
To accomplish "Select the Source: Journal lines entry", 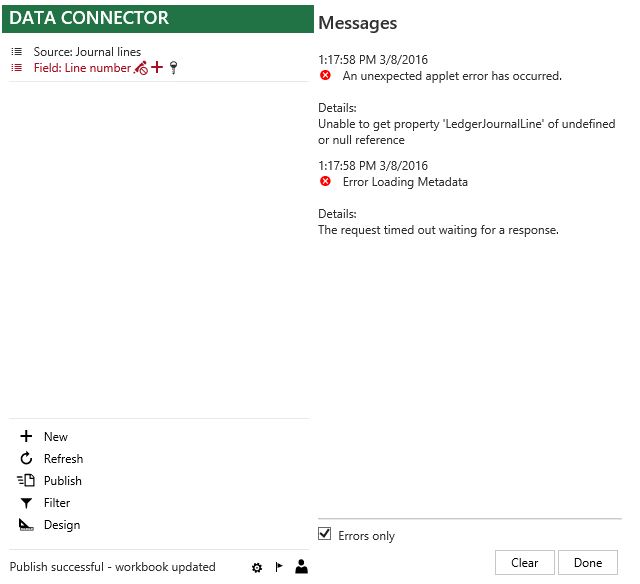I will point(87,52).
